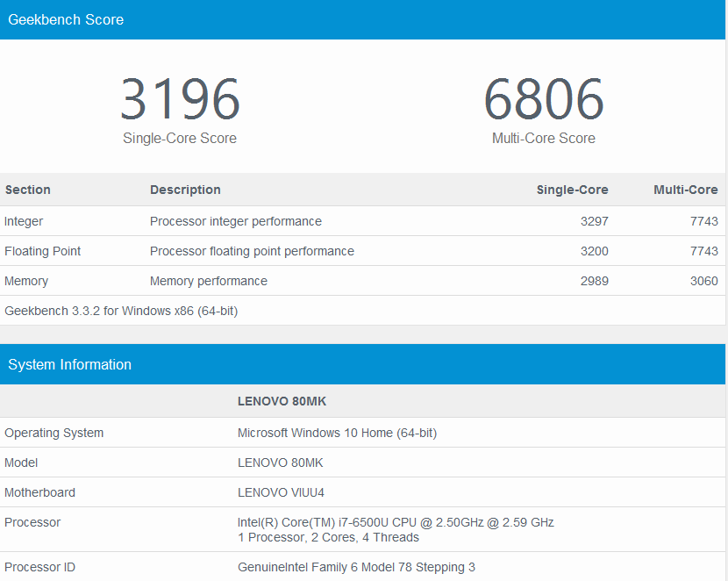Screen dimensions: 728x581
Task: Click "Geekbench 3.3.2 for Windows x86 (64-bit)" footer
Action: coord(121,311)
